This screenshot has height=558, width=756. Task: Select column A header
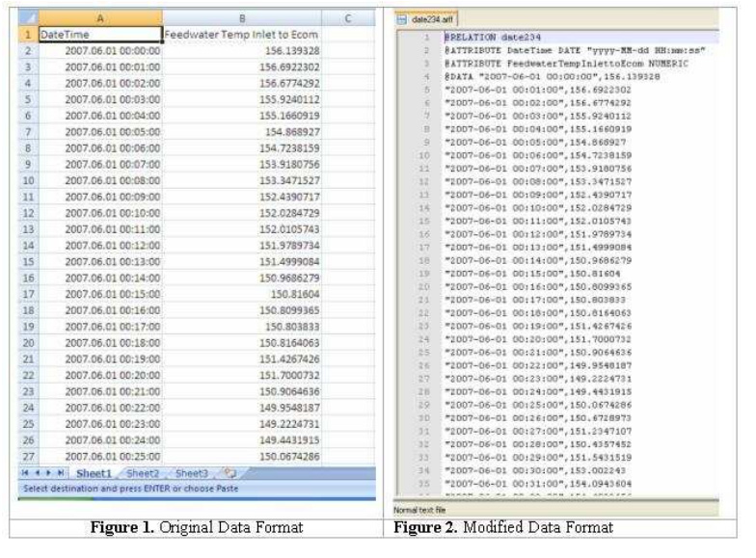click(x=99, y=18)
